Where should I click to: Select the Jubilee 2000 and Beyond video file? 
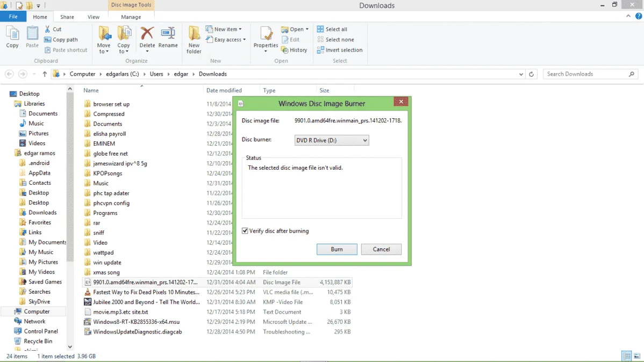146,302
